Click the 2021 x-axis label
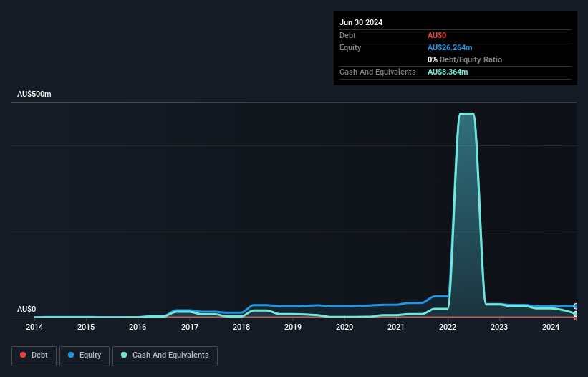 (x=396, y=327)
